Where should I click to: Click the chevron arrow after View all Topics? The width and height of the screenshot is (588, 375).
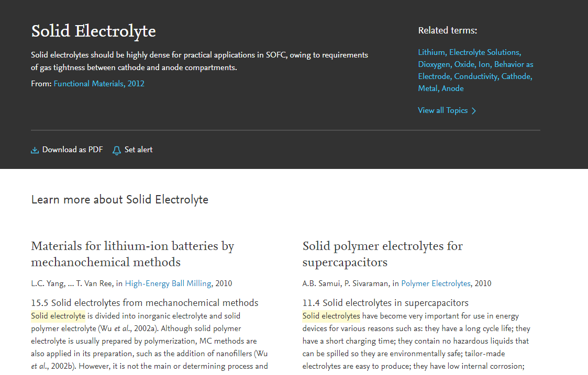(x=474, y=111)
